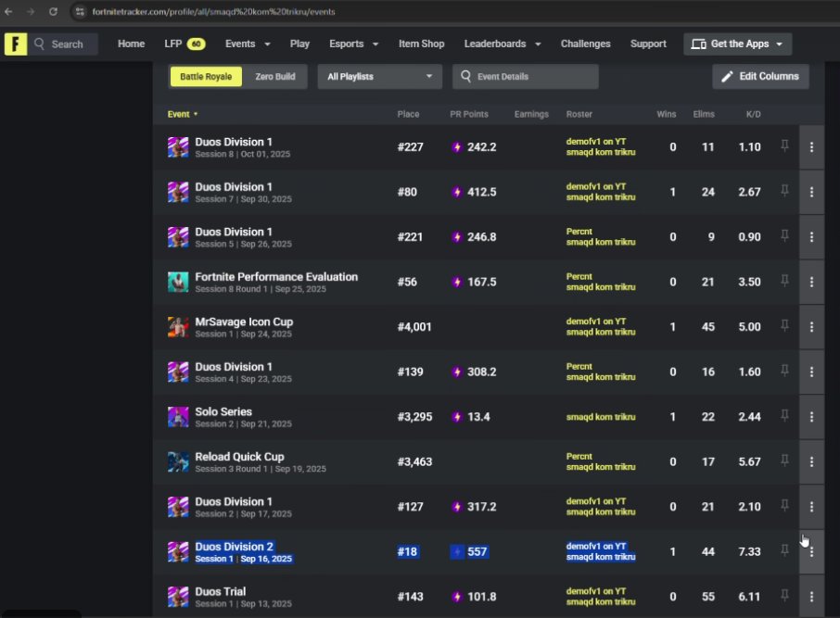The height and width of the screenshot is (618, 840).
Task: Open the LFP nav item
Action: point(185,44)
